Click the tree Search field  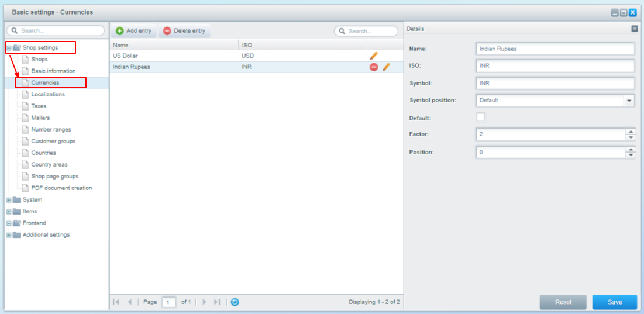(56, 31)
